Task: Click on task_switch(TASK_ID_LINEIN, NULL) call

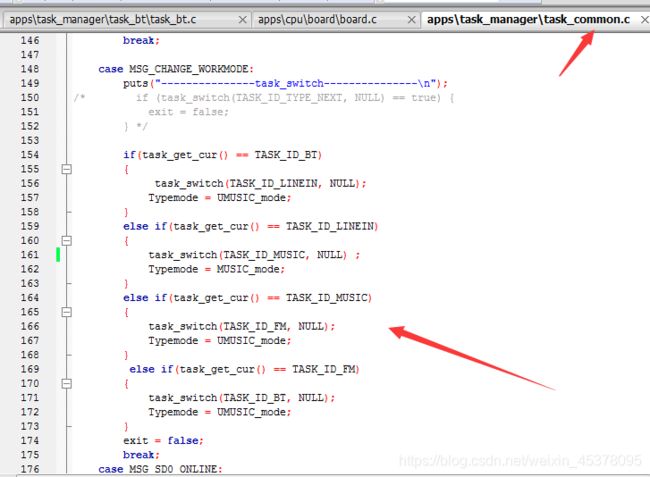Action: click(260, 183)
